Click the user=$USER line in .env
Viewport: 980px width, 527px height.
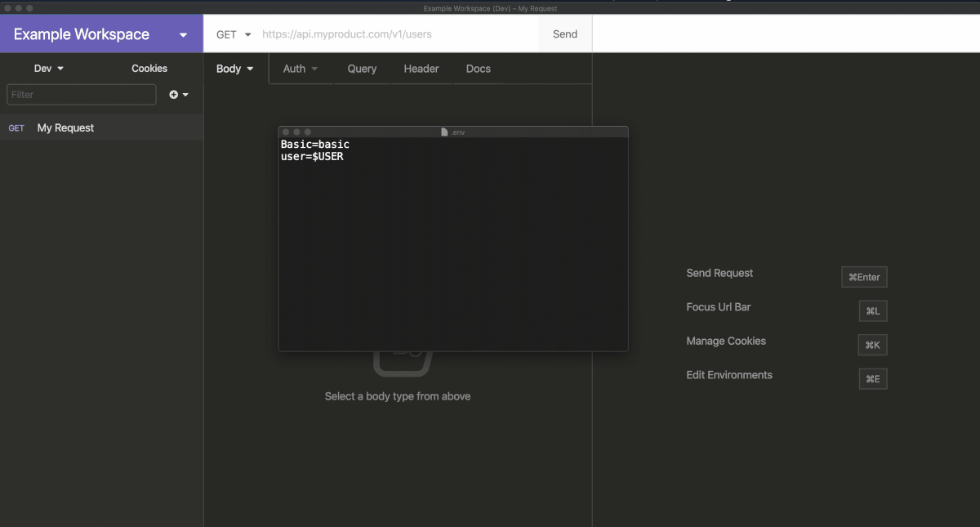[x=312, y=157]
